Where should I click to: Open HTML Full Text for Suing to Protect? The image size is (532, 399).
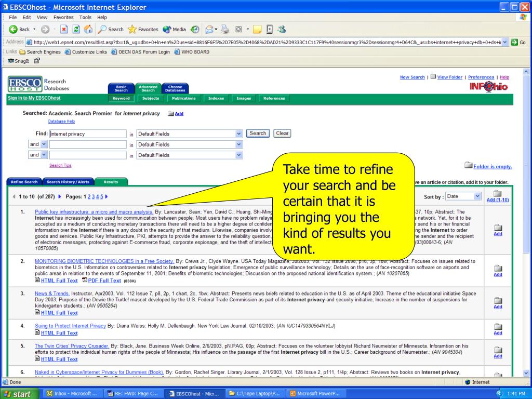[59, 333]
